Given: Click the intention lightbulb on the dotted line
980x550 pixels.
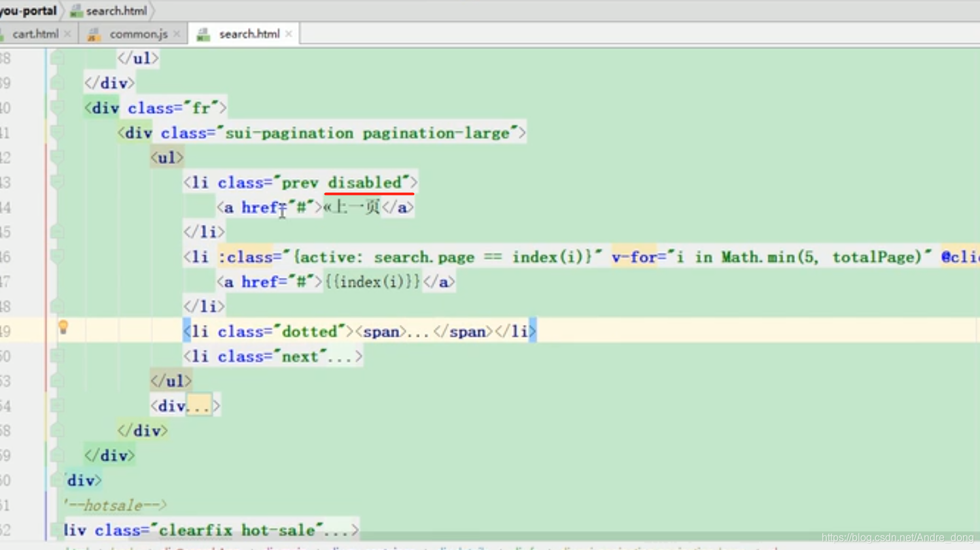Looking at the screenshot, I should tap(63, 328).
